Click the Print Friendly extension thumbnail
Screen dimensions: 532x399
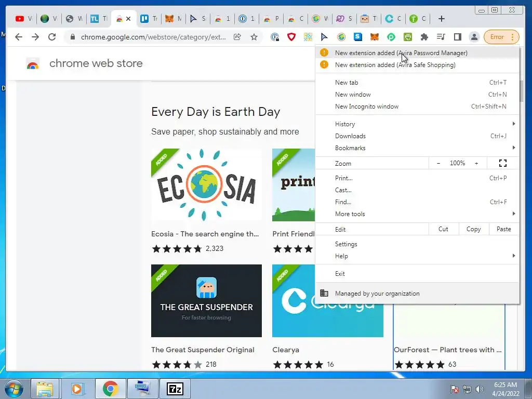click(x=294, y=185)
